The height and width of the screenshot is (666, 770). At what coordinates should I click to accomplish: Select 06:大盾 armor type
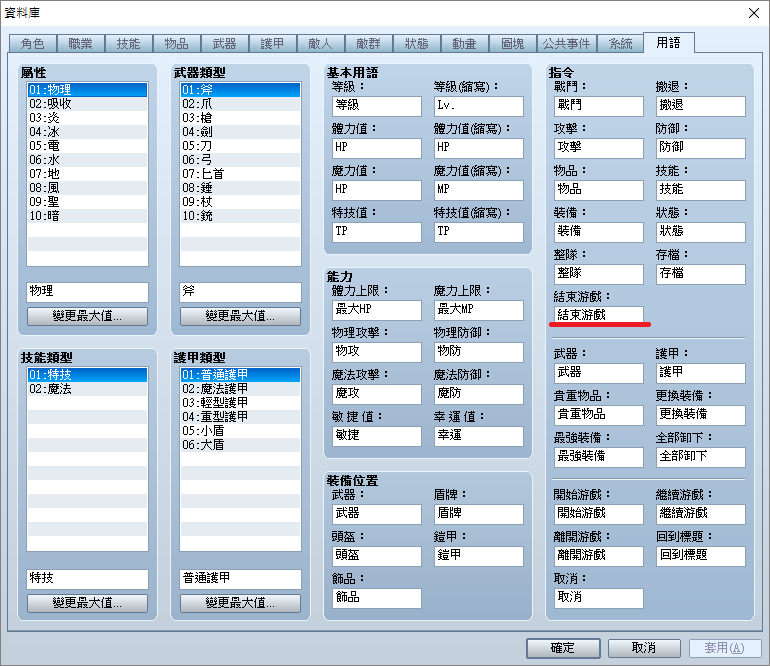(241, 445)
